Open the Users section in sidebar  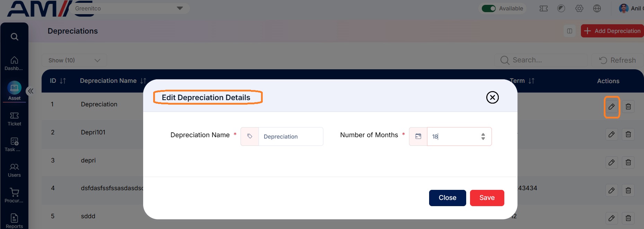(x=14, y=170)
